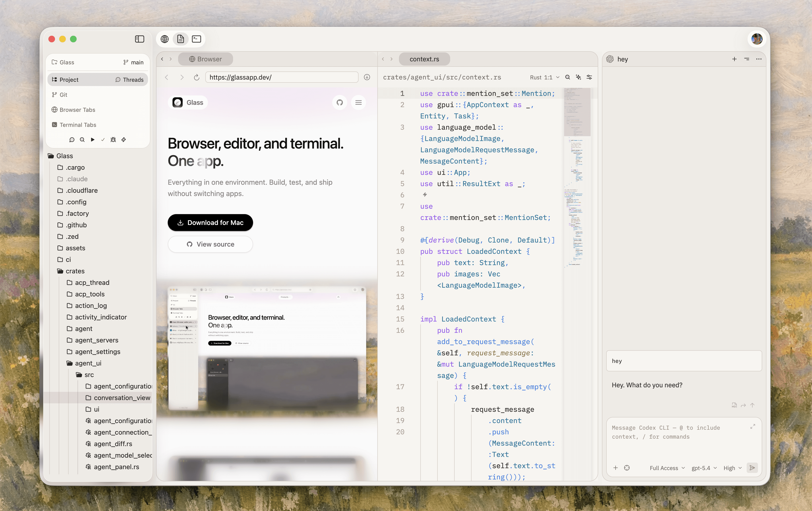Click the URL address field
Image resolution: width=812 pixels, height=511 pixels.
(282, 77)
